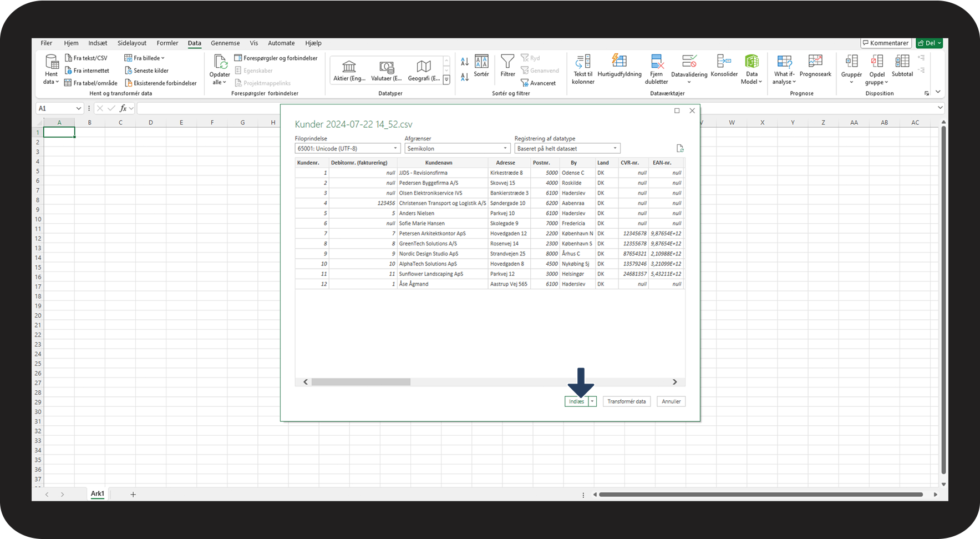Open the Prognoseark chart icon
Viewport: 980px width, 539px height.
click(815, 61)
